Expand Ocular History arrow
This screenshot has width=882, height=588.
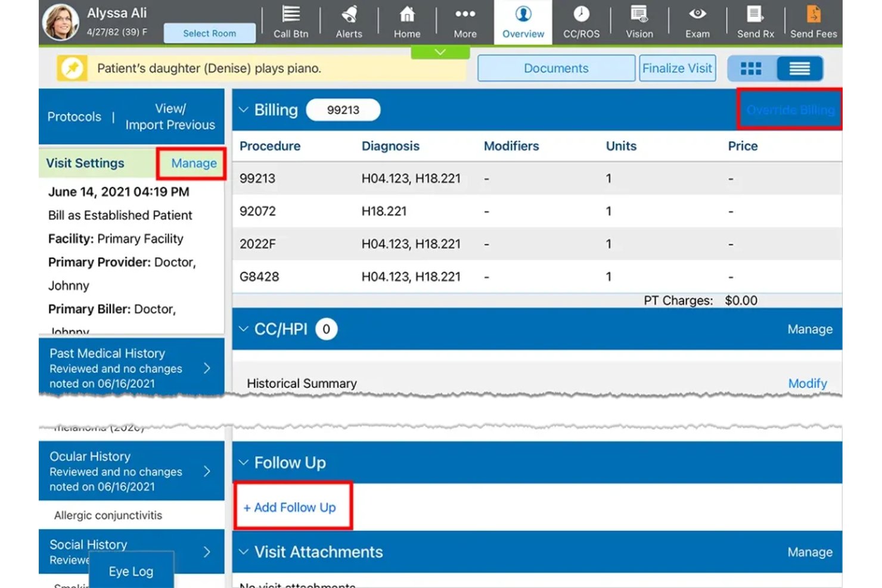tap(207, 471)
